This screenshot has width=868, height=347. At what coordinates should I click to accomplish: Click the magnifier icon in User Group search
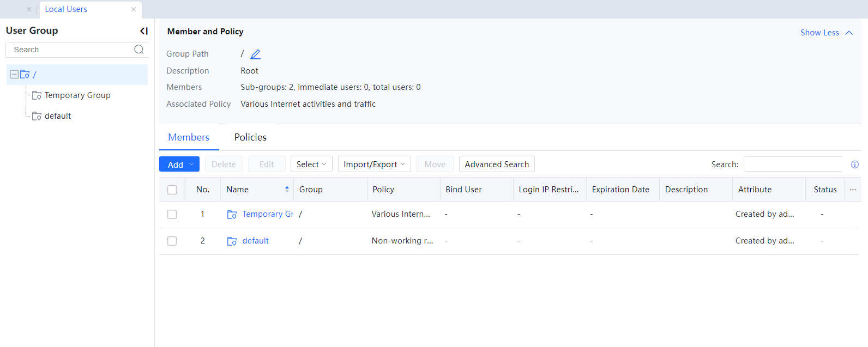(x=139, y=50)
